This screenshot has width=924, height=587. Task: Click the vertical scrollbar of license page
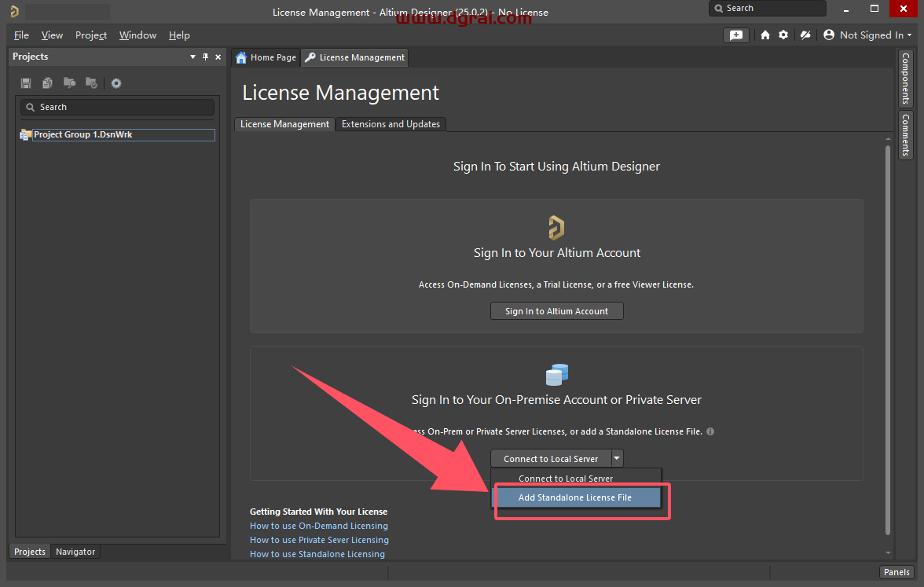(888, 340)
